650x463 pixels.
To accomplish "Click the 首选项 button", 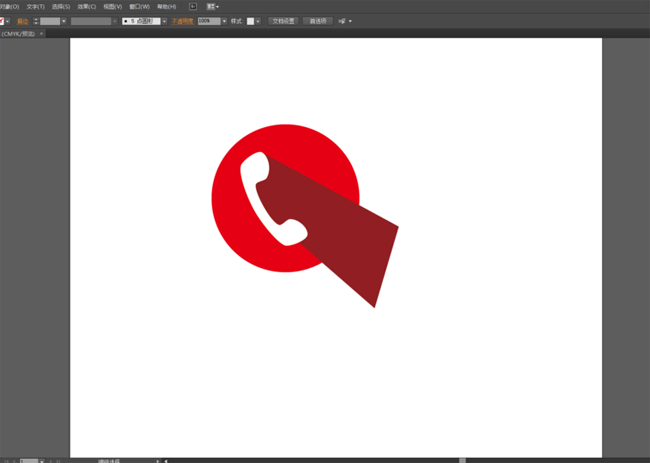I will click(x=319, y=20).
